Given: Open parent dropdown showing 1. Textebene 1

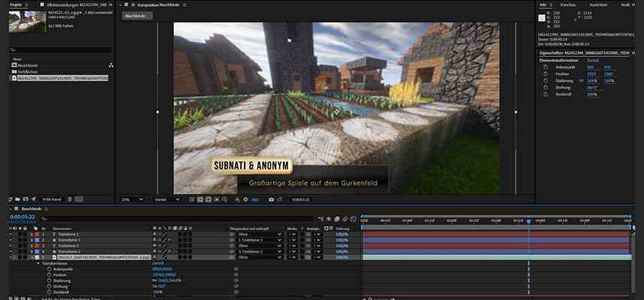Looking at the screenshot, I should click(260, 240).
